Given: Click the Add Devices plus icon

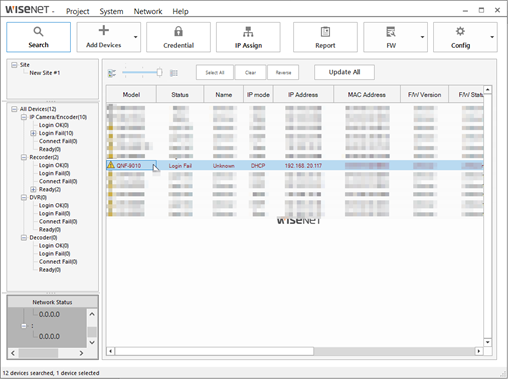Looking at the screenshot, I should 104,30.
